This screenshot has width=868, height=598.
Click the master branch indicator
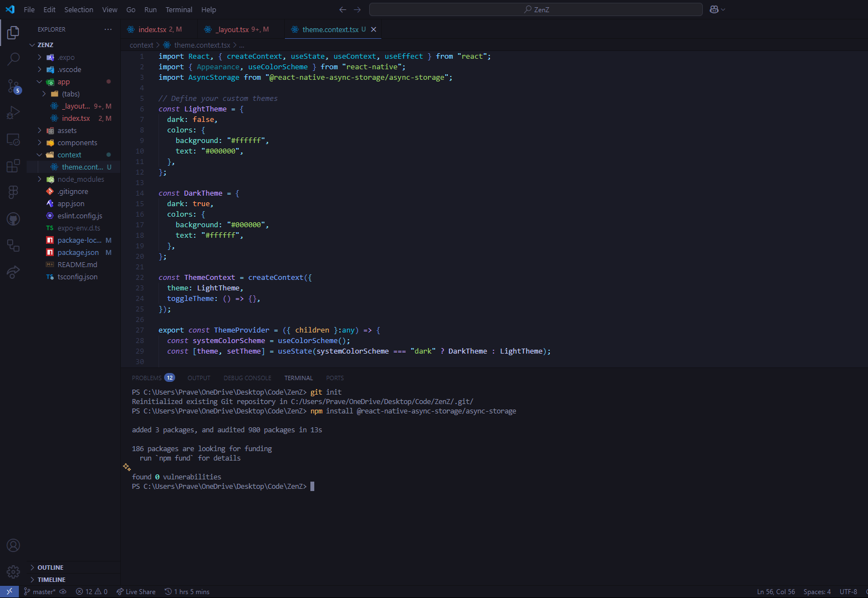point(39,591)
